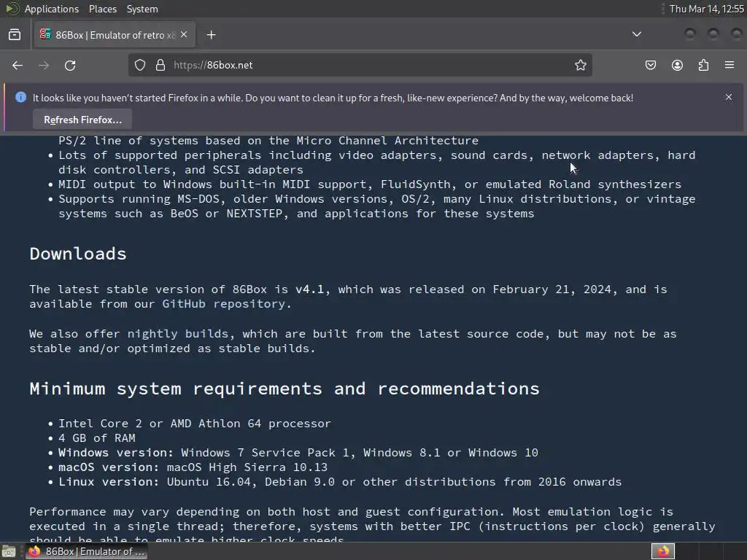
Task: Open the Extensions puzzle icon
Action: pyautogui.click(x=703, y=65)
